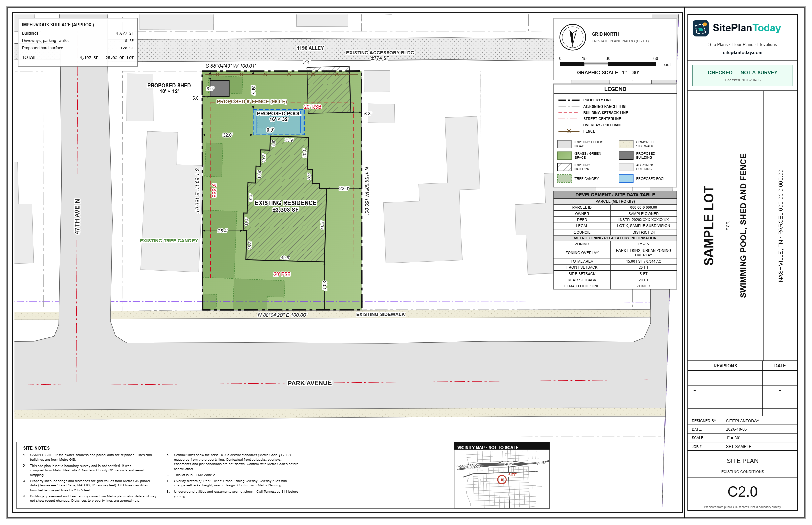The height and width of the screenshot is (525, 812).
Task: Click the 'PARK-ELKINS; URBAN ZONING OVERLAY' cell
Action: click(x=643, y=253)
